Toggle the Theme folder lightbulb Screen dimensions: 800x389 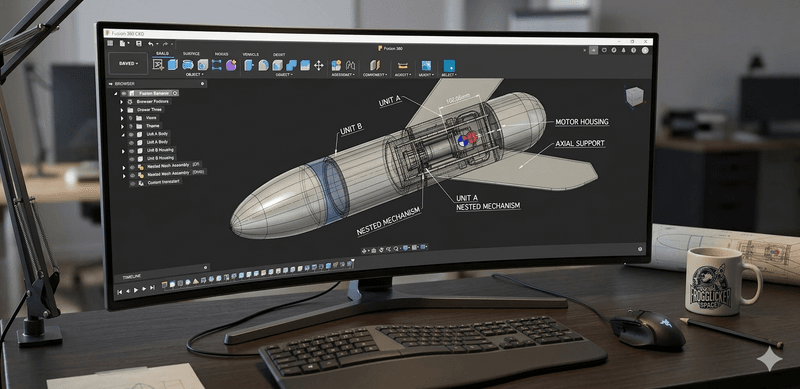coord(131,126)
